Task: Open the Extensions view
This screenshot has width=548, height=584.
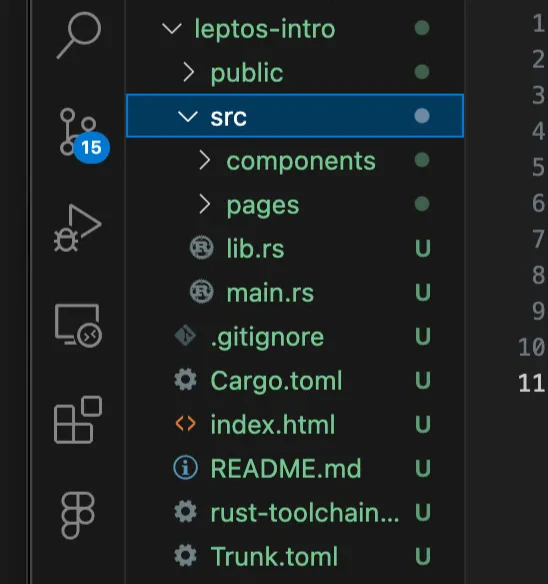Action: click(78, 420)
